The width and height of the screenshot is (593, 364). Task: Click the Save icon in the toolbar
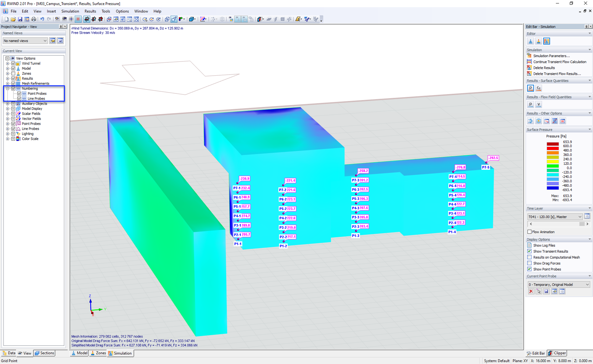tap(20, 19)
